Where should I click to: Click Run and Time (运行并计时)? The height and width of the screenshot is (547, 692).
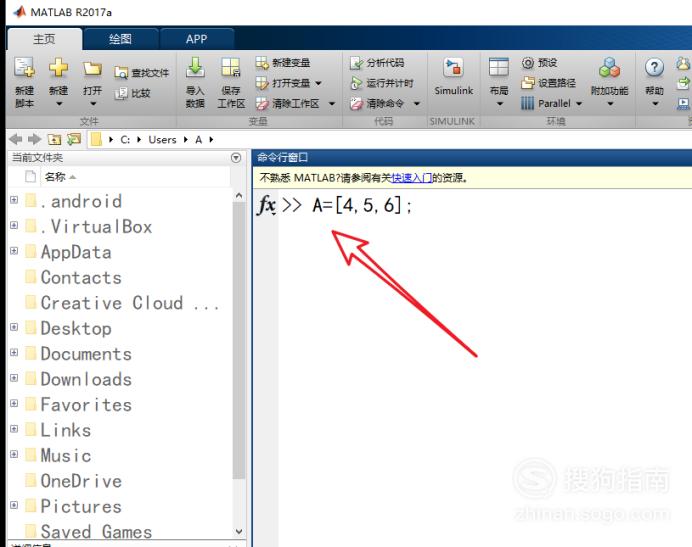382,83
